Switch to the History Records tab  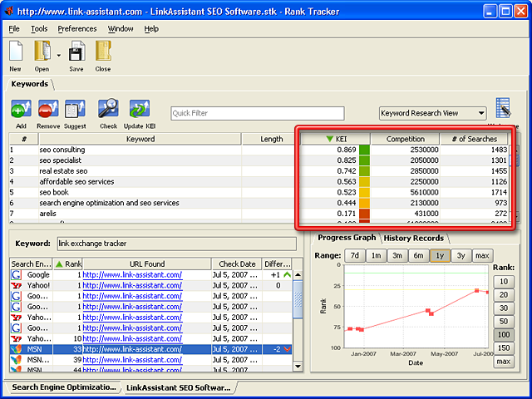click(414, 239)
